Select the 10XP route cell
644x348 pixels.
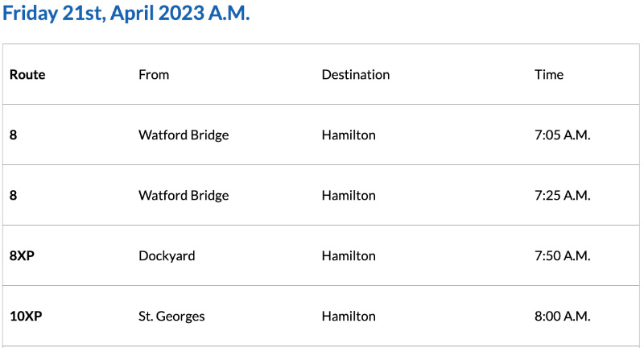[26, 317]
